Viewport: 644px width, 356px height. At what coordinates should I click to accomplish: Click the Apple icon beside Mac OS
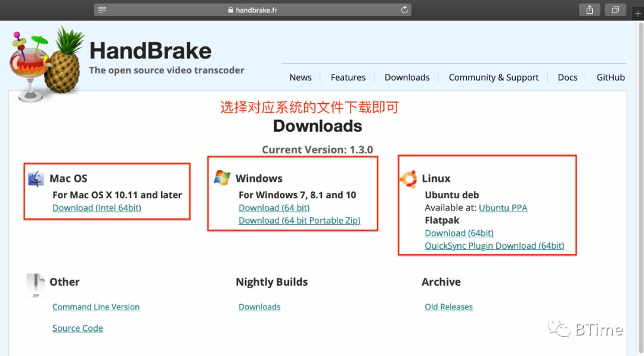pyautogui.click(x=36, y=177)
